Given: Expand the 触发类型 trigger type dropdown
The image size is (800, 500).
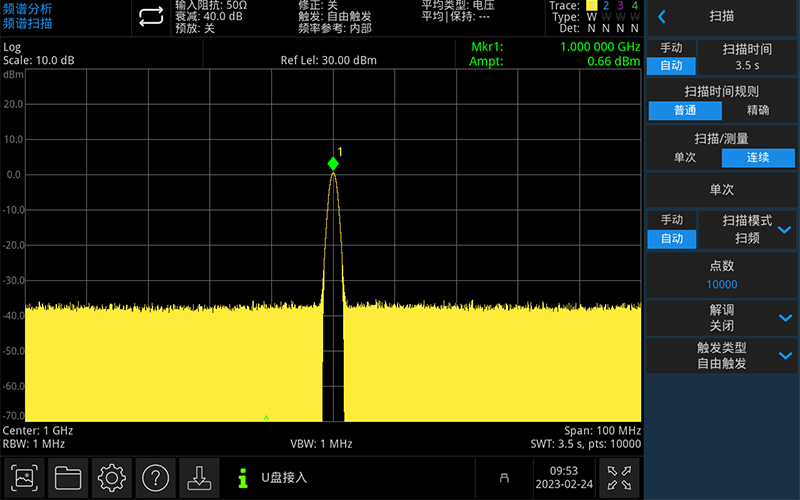Looking at the screenshot, I should click(x=784, y=355).
